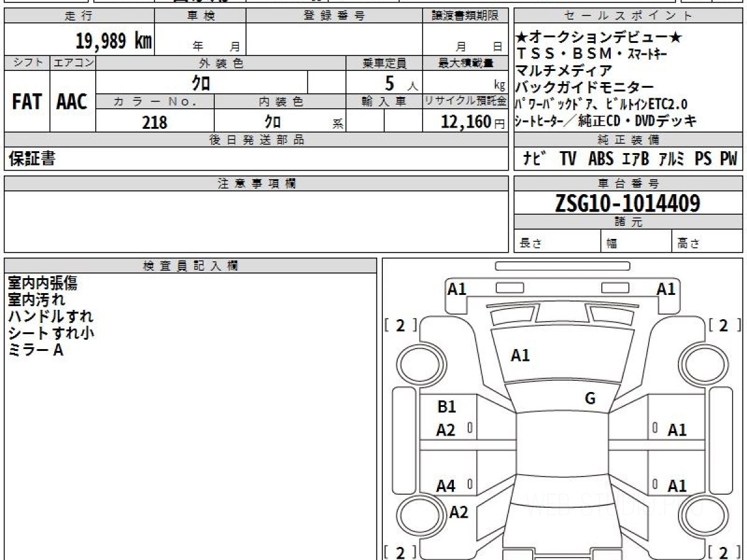Click the 後日発送部品 header
This screenshot has width=747, height=560.
[256, 139]
